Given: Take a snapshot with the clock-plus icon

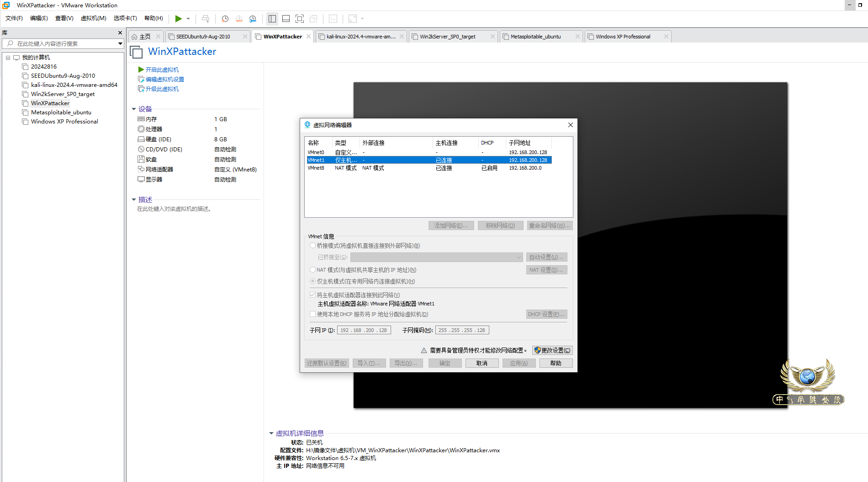Looking at the screenshot, I should 225,19.
